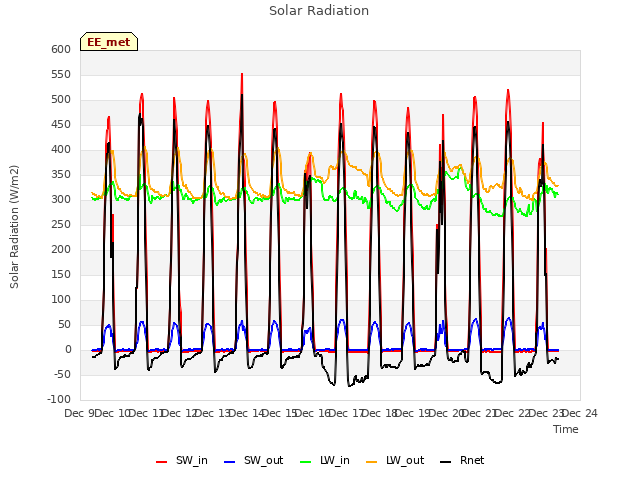Select the SW_out legend entry
The width and height of the screenshot is (640, 480).
[x=253, y=460]
